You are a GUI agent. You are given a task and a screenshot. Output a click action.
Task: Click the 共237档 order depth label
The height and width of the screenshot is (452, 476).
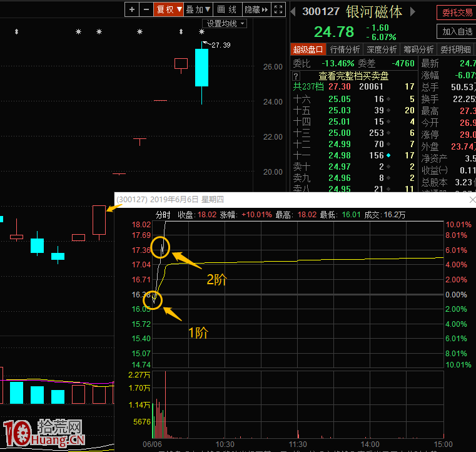[x=308, y=87]
